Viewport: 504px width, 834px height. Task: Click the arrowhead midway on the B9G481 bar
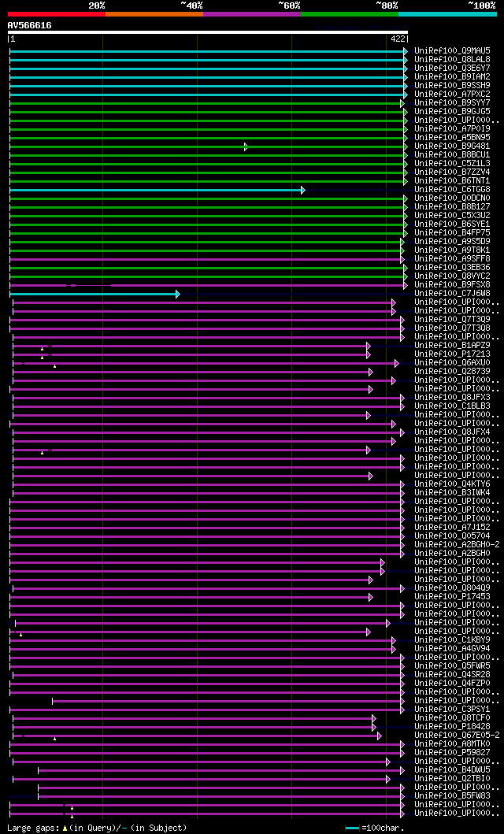(246, 146)
